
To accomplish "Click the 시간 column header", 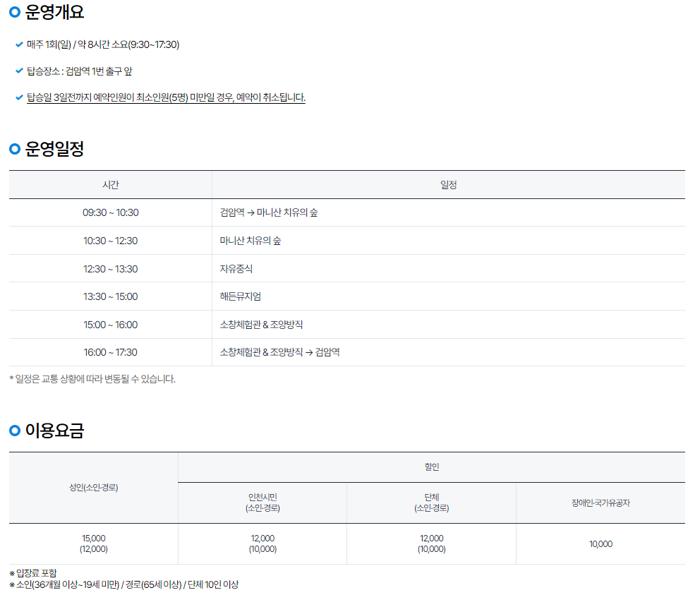I will click(110, 184).
